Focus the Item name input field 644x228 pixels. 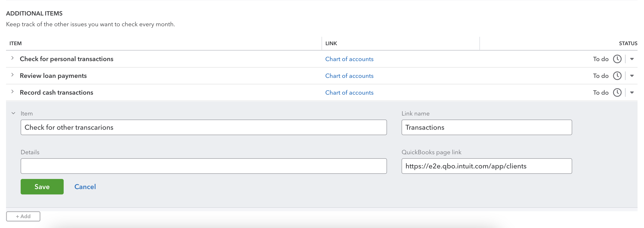(x=203, y=127)
